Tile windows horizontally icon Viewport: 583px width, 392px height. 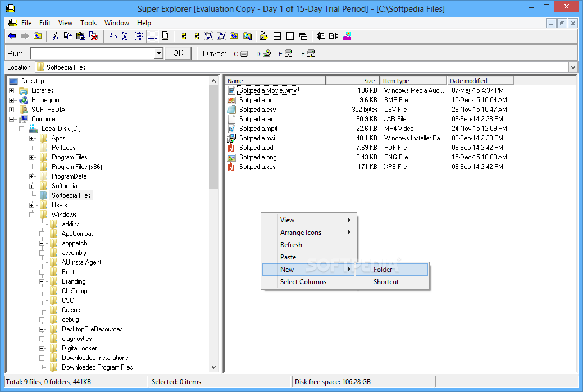tap(277, 36)
